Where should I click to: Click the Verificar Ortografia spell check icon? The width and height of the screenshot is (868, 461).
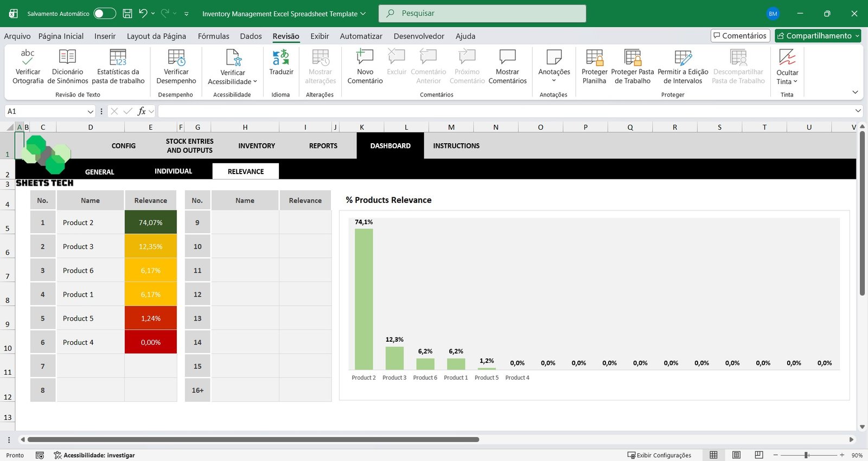click(x=28, y=57)
